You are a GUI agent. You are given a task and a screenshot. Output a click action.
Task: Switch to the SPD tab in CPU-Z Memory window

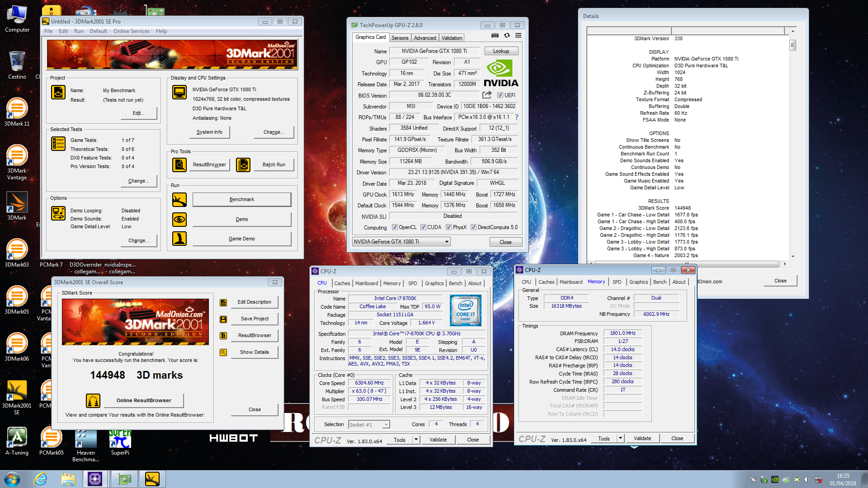click(x=617, y=282)
